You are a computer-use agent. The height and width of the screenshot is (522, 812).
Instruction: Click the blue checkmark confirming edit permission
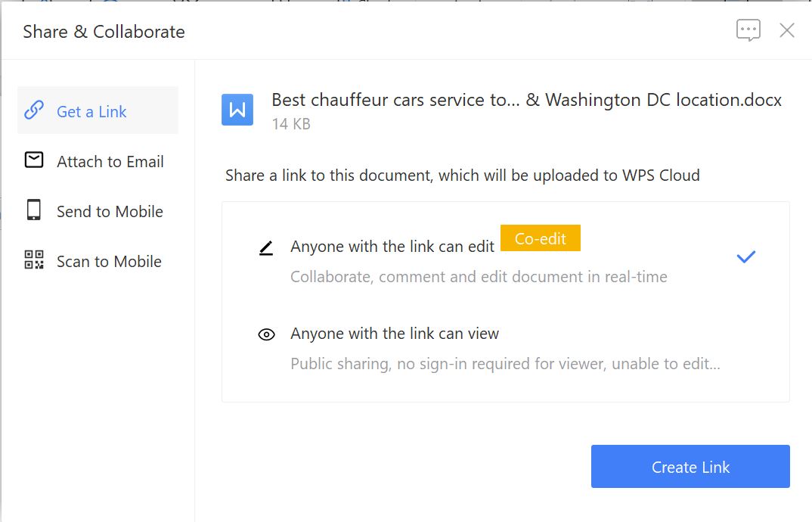coord(745,256)
